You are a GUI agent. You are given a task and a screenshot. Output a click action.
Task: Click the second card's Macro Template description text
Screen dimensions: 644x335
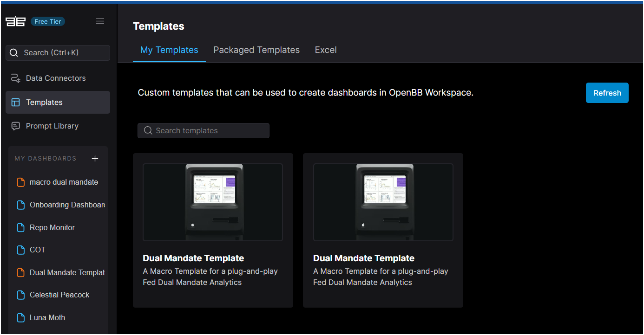click(x=381, y=277)
